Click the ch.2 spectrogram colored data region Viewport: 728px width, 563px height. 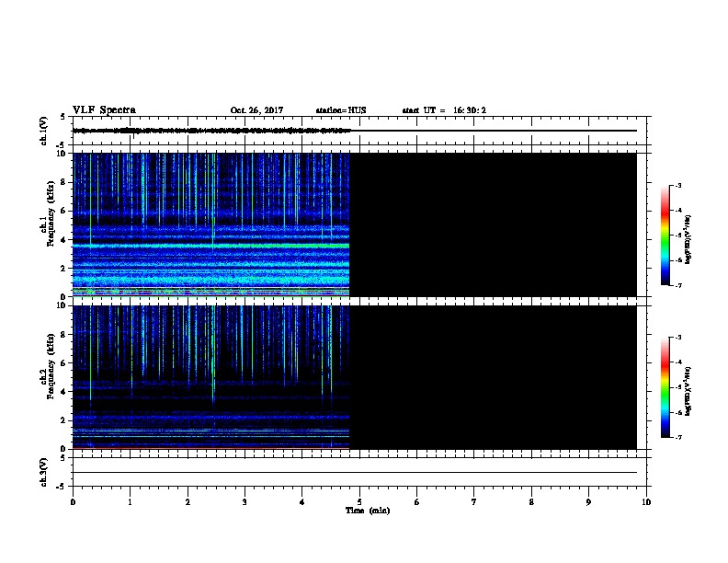210,377
